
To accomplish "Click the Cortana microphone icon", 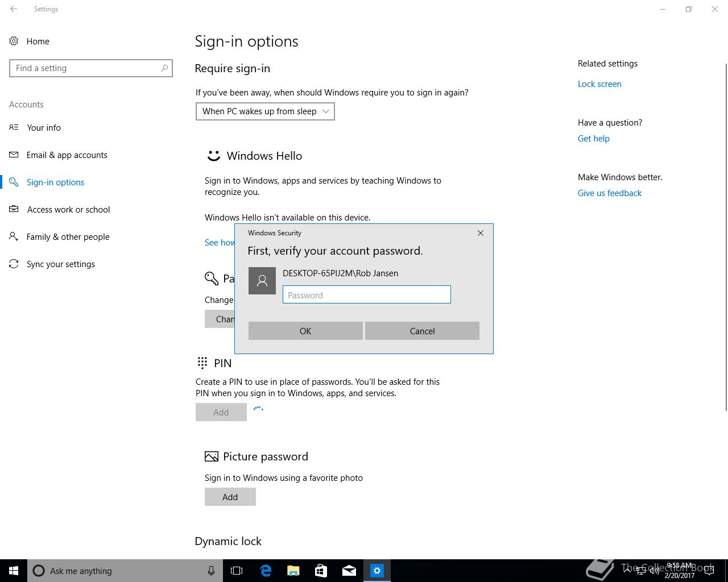I will (x=211, y=571).
